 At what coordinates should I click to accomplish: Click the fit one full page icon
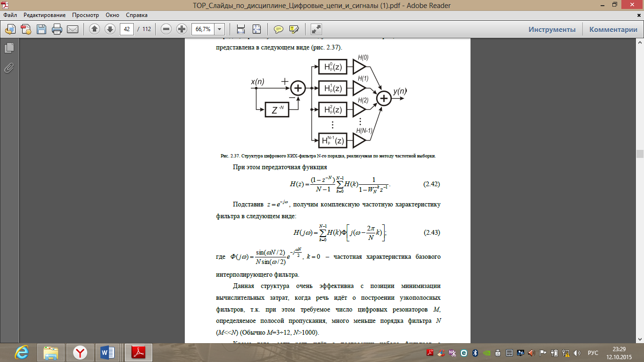click(256, 29)
